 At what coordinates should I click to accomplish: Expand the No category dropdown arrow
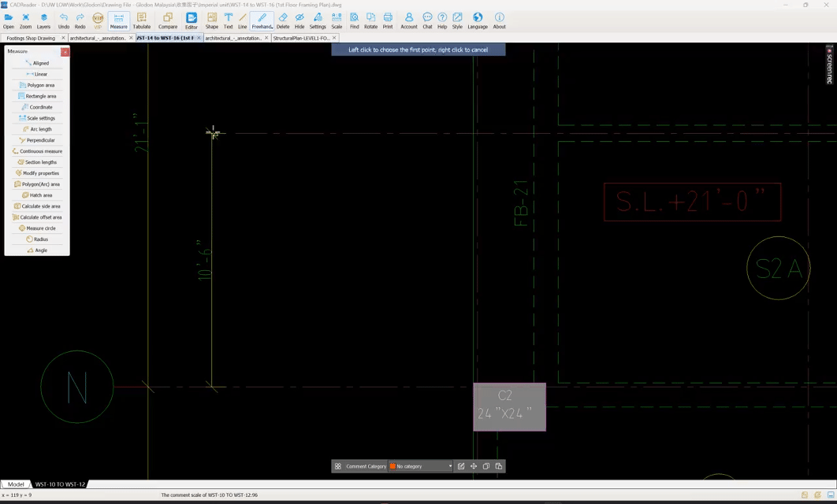coord(450,466)
